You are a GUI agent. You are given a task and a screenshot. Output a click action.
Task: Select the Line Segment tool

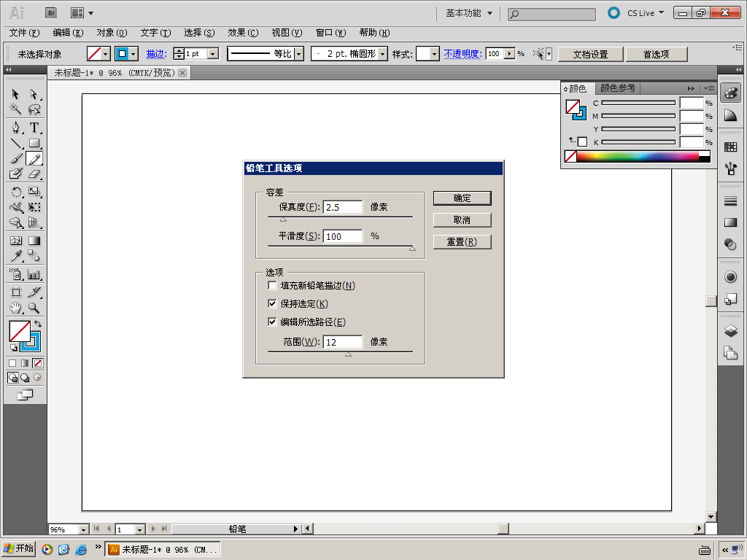[15, 143]
